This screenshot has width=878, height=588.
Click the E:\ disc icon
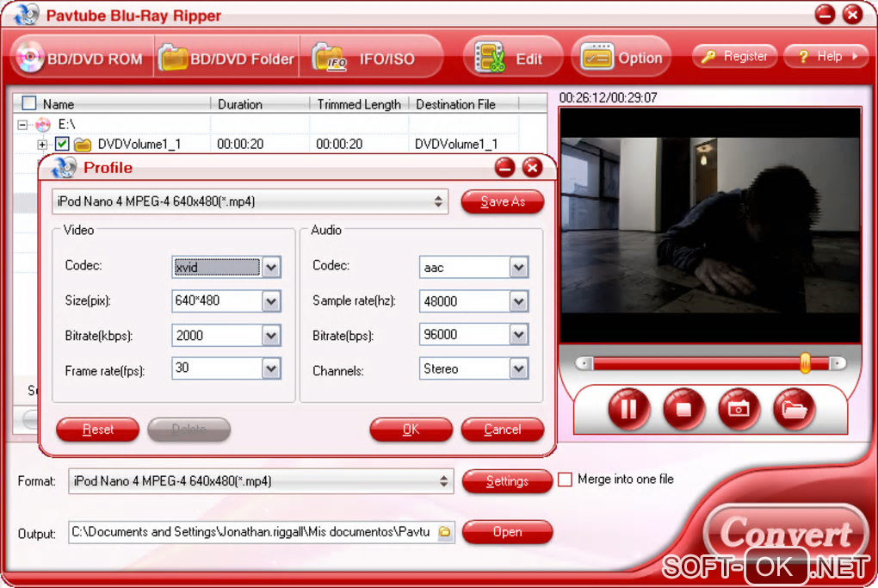(43, 124)
